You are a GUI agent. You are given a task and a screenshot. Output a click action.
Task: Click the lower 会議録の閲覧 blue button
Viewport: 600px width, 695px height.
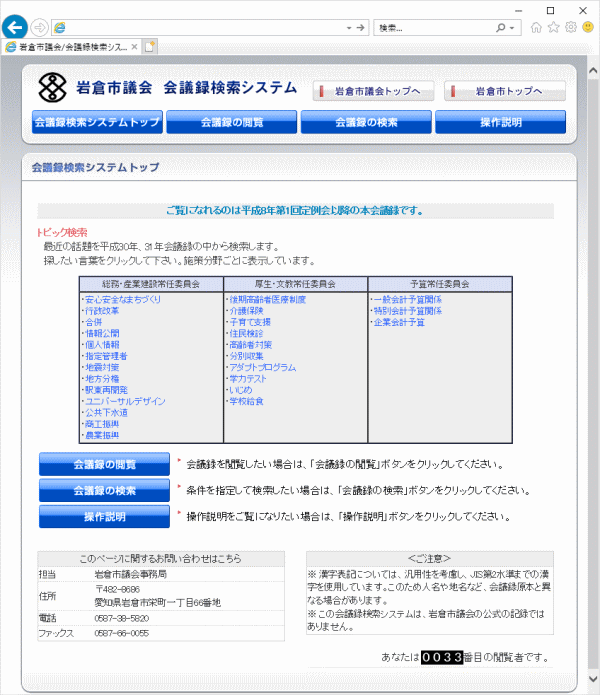click(104, 464)
